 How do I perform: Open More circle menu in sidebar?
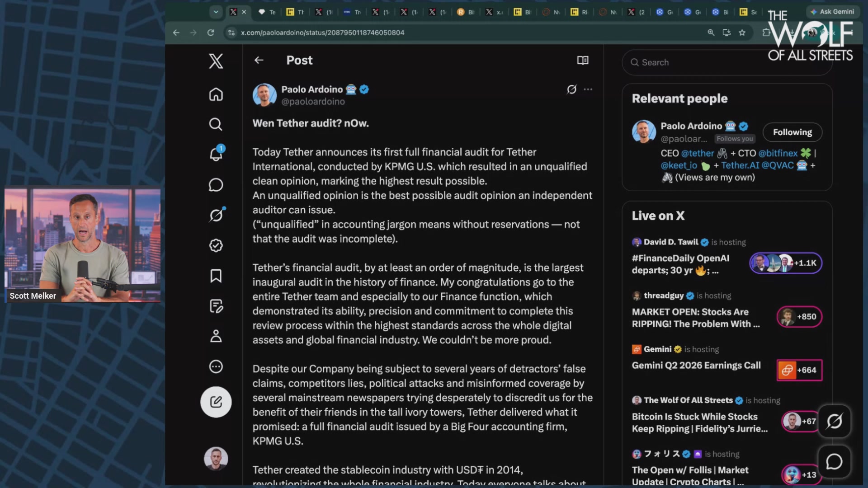(x=216, y=366)
